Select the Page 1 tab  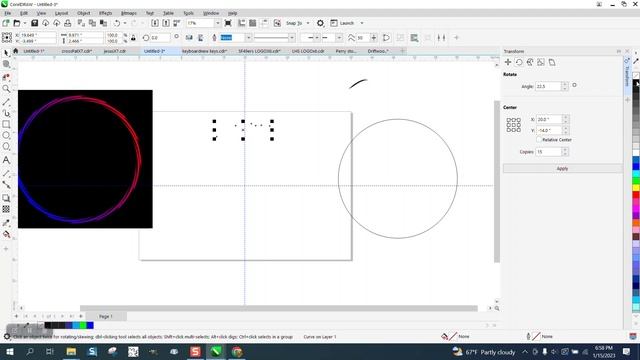pos(105,316)
